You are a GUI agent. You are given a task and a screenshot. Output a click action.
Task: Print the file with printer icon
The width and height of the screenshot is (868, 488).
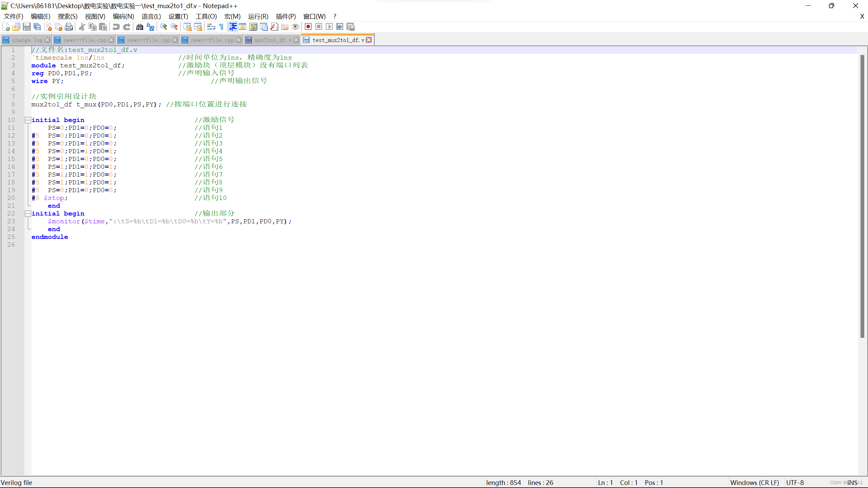coord(69,27)
